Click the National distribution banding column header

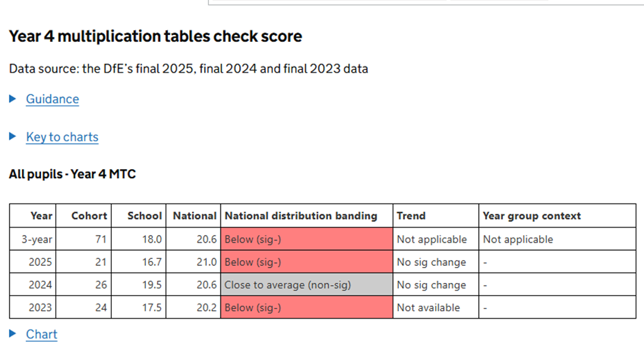pyautogui.click(x=301, y=216)
